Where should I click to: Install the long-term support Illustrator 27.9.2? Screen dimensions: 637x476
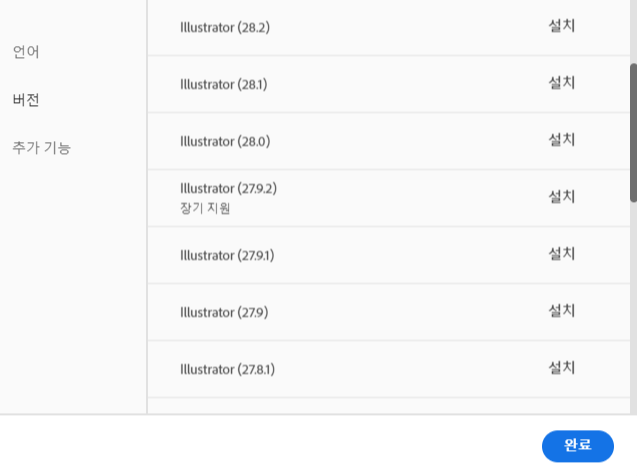coord(561,197)
